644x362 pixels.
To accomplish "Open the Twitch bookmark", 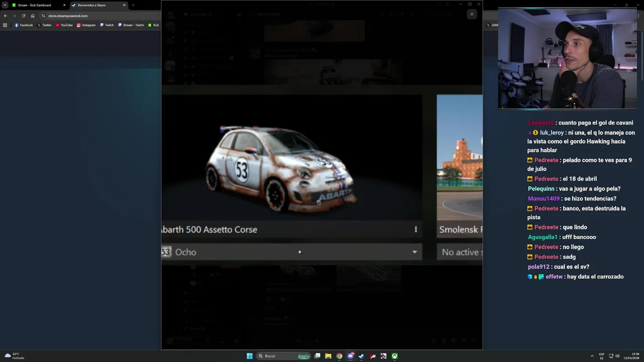I will click(x=107, y=25).
